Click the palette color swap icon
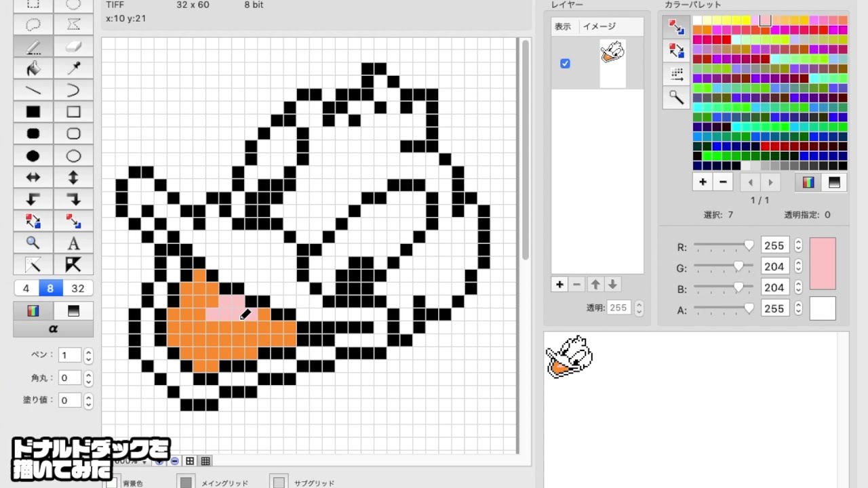 coord(676,27)
